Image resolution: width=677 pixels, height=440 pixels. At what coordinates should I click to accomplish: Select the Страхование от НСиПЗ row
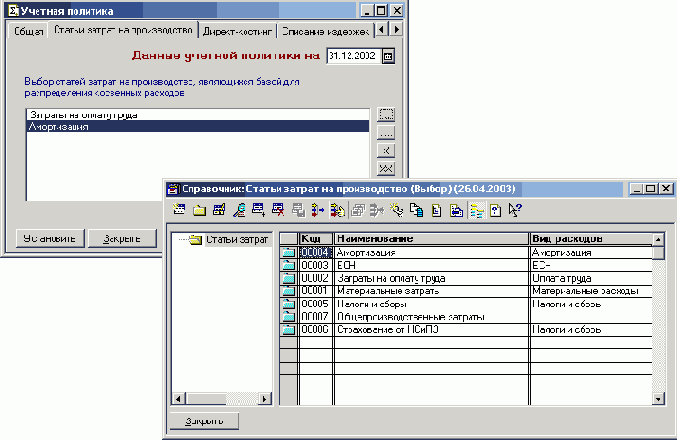click(x=430, y=329)
